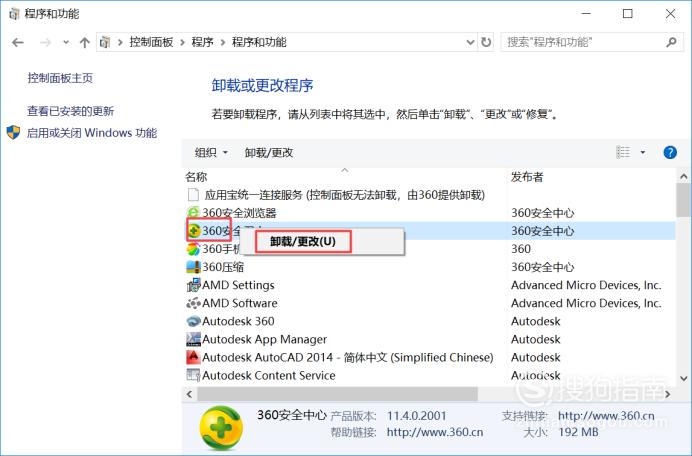Image resolution: width=692 pixels, height=456 pixels.
Task: Click the Advanced Micro Devices publisher for AMD Settings
Action: point(586,285)
